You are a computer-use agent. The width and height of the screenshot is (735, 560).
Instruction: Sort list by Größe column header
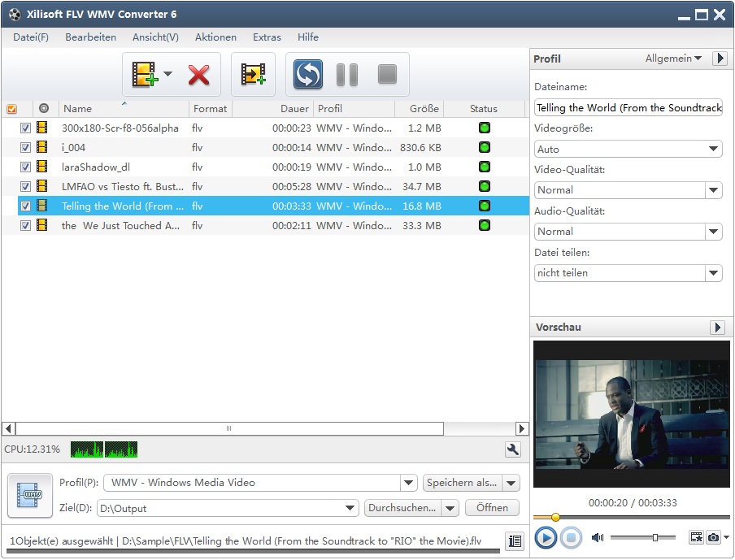[419, 109]
